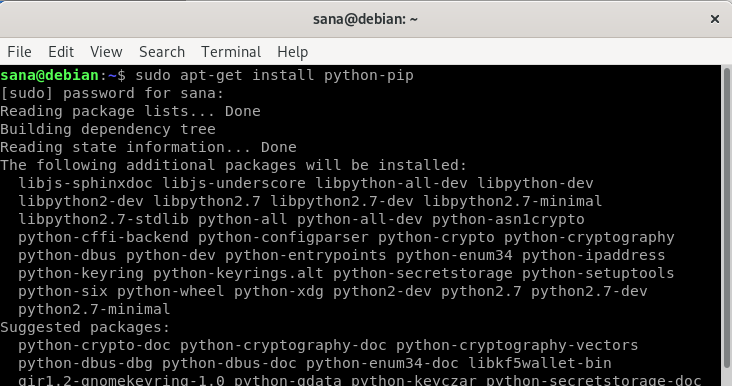Open the Terminal menu

coord(231,52)
